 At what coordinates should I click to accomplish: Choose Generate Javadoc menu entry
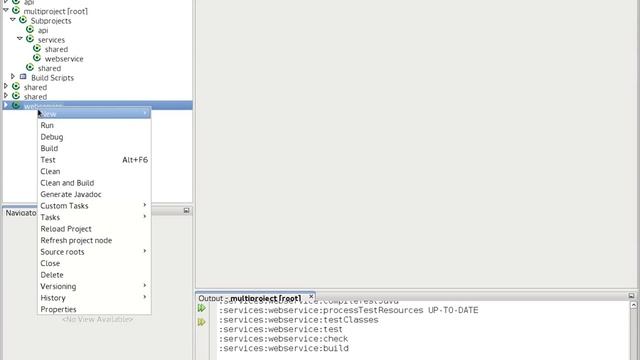[94, 194]
